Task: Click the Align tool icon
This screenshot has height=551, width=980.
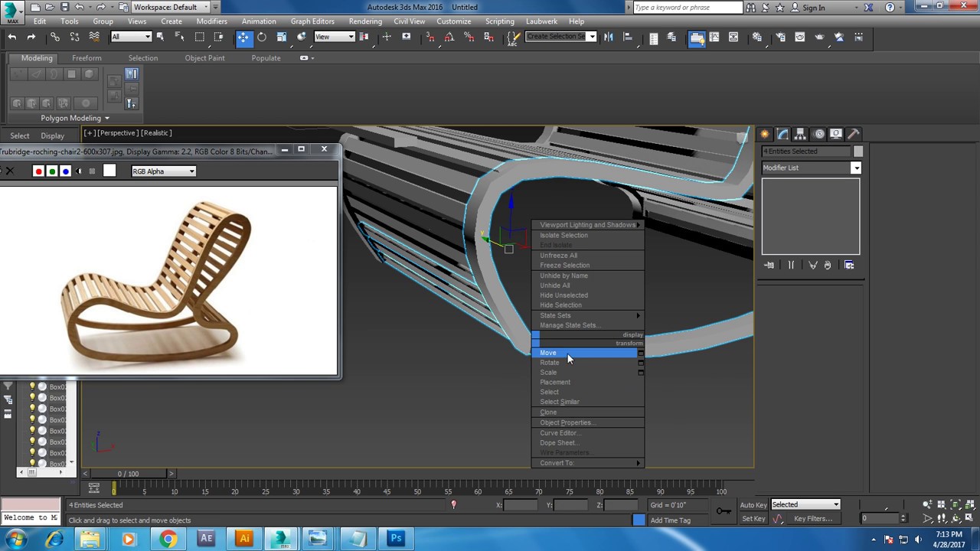Action: pyautogui.click(x=628, y=37)
